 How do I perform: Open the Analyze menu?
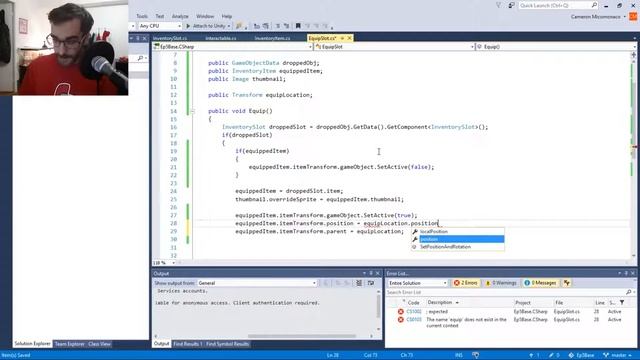click(180, 16)
